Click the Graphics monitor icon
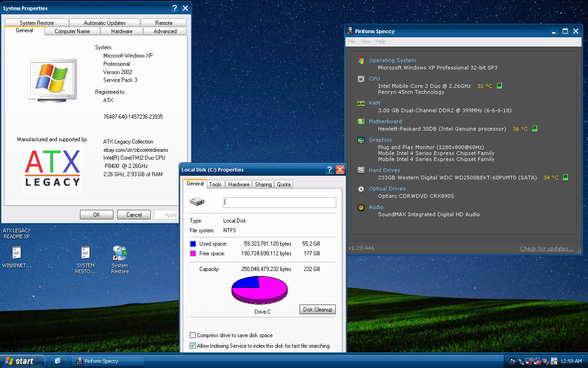Image resolution: width=588 pixels, height=368 pixels. [361, 140]
